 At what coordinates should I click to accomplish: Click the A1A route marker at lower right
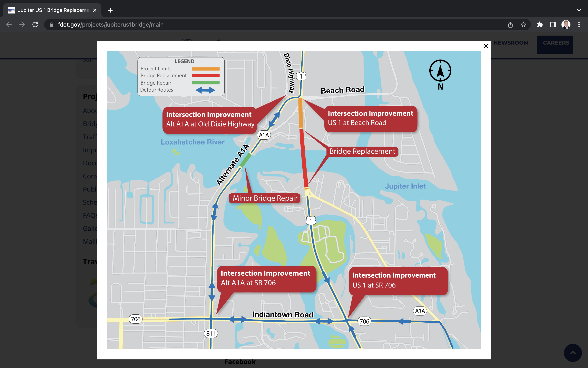[x=420, y=311]
